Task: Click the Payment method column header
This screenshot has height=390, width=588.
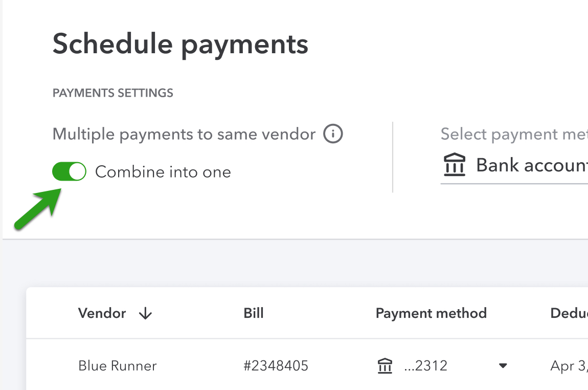Action: (431, 313)
